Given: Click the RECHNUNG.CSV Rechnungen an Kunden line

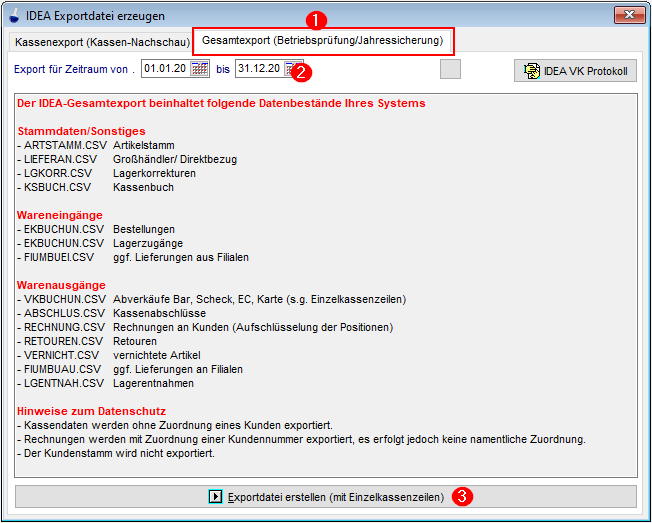Looking at the screenshot, I should click(205, 328).
